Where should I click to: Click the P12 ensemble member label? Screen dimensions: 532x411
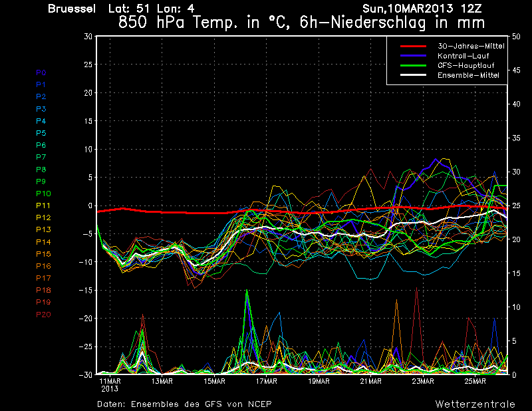(x=43, y=217)
